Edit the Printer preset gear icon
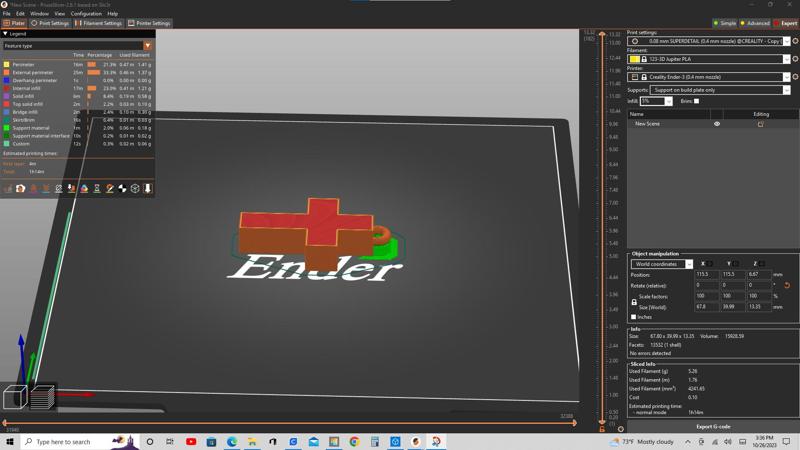The image size is (800, 450). click(x=795, y=77)
